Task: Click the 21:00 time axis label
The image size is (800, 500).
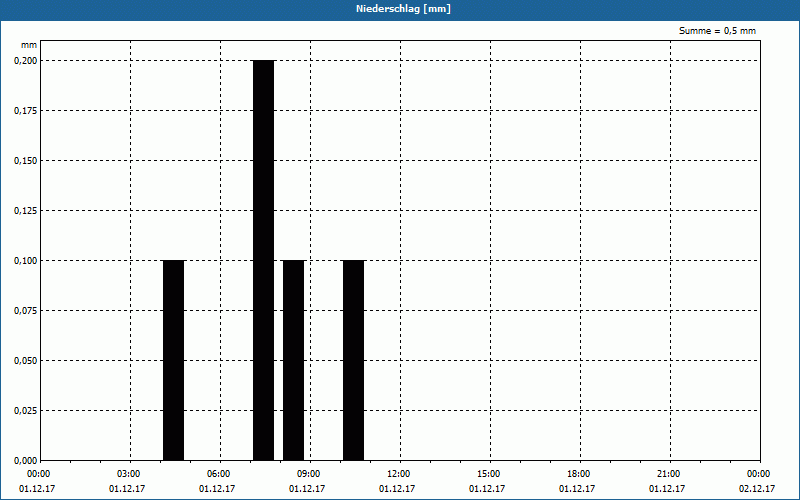Action: pyautogui.click(x=668, y=474)
